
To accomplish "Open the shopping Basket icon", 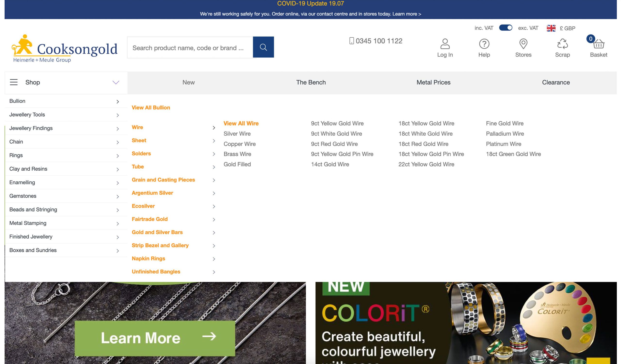I will (x=598, y=44).
